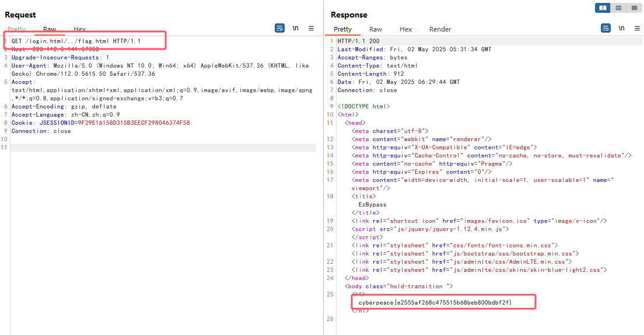The width and height of the screenshot is (644, 335).
Task: Toggle \n non-printable characters in Request pane
Action: pyautogui.click(x=295, y=29)
